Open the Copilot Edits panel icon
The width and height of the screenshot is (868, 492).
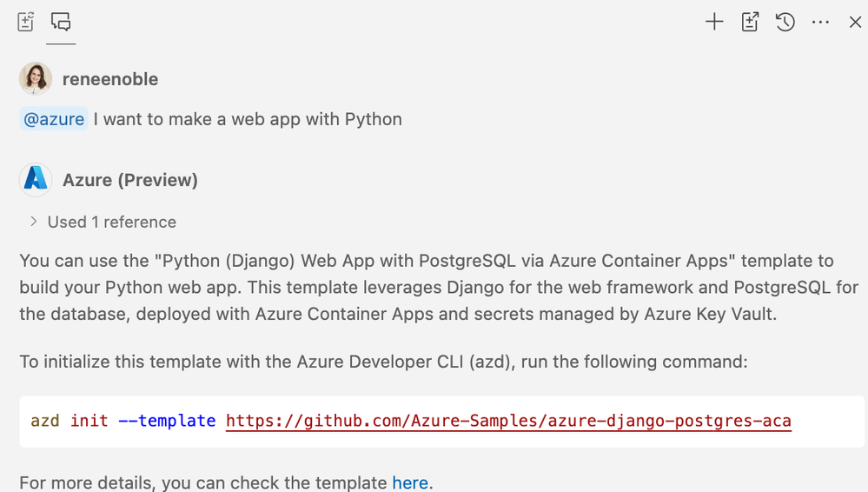(x=26, y=22)
